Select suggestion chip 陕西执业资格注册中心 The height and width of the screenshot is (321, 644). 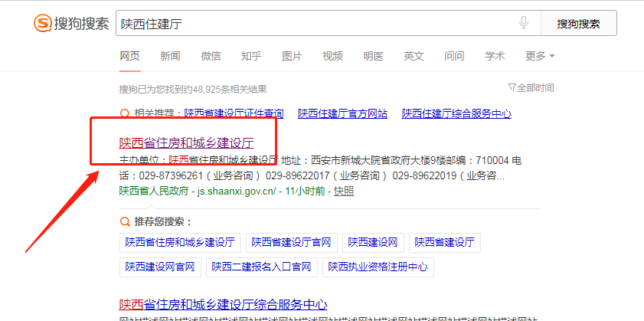(378, 267)
